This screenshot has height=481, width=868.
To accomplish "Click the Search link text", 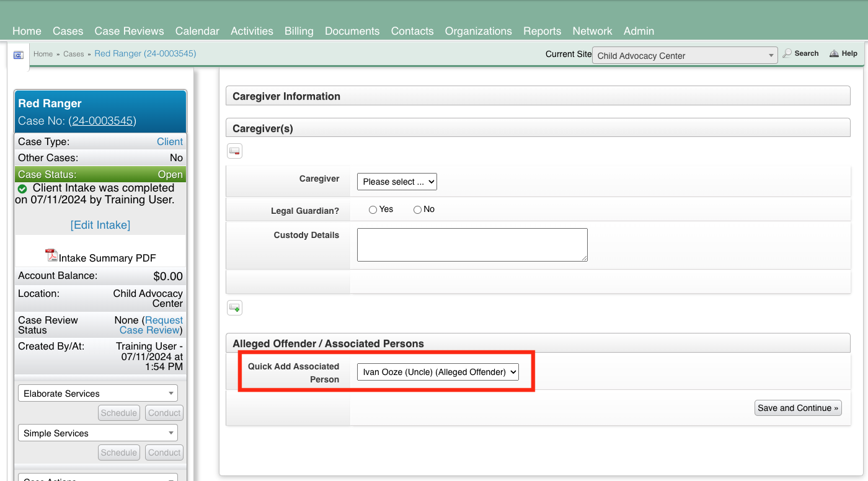I will click(807, 54).
